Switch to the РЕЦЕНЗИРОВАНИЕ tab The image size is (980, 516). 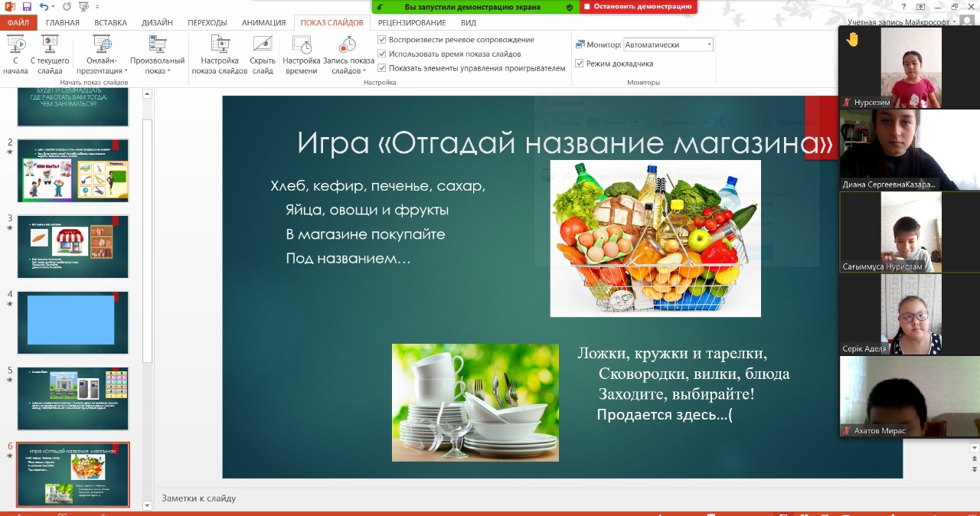tap(413, 23)
